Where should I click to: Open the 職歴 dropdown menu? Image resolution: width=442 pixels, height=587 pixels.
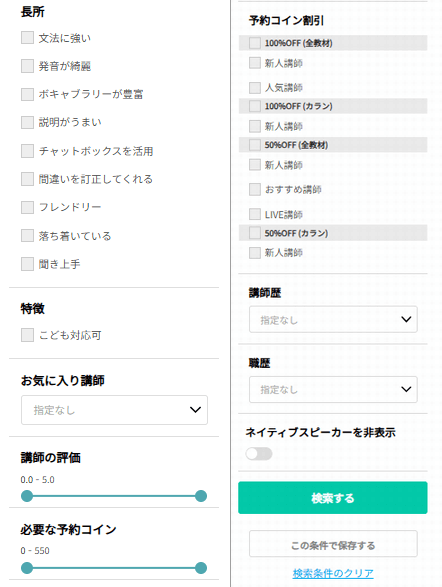pyautogui.click(x=333, y=389)
